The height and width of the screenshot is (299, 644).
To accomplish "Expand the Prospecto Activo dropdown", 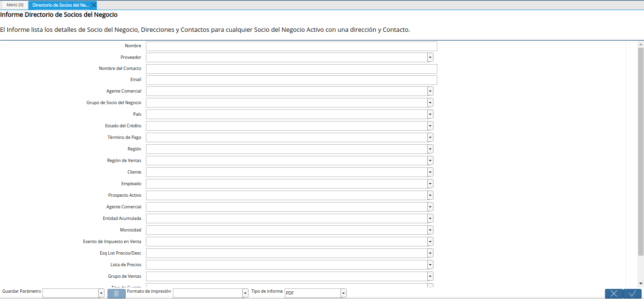I will tap(430, 195).
